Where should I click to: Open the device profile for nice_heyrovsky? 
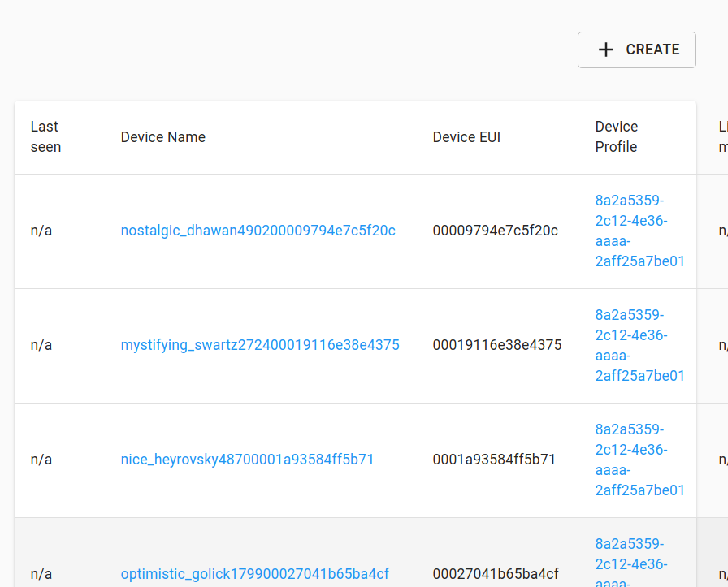click(638, 460)
